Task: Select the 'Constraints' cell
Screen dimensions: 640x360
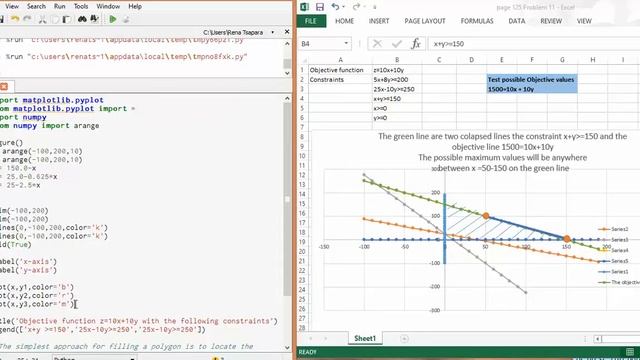Action: tap(340, 80)
